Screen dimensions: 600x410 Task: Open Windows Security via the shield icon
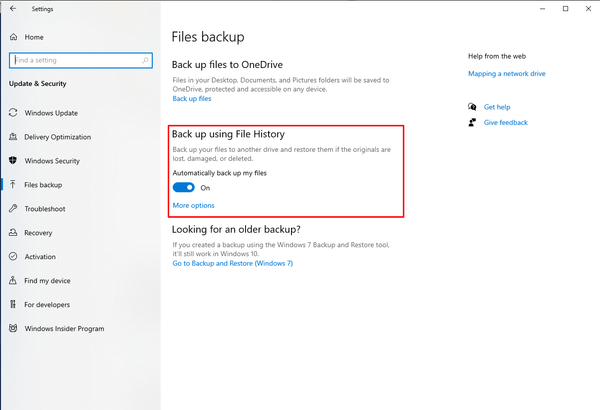pos(13,160)
